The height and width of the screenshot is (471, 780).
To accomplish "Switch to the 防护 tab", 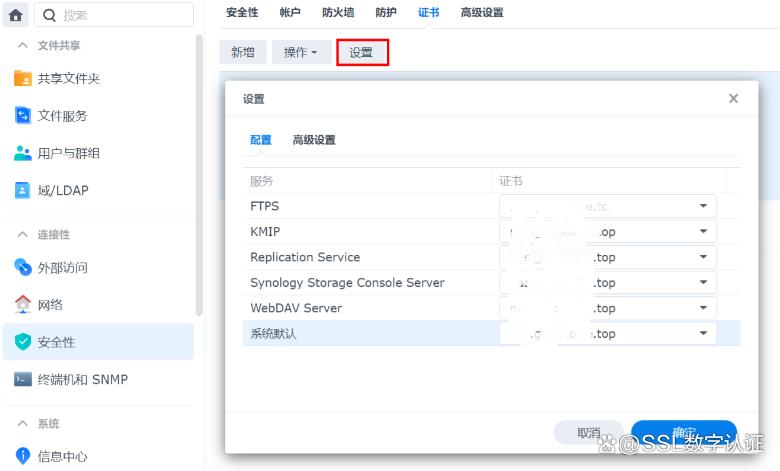I will pos(386,12).
